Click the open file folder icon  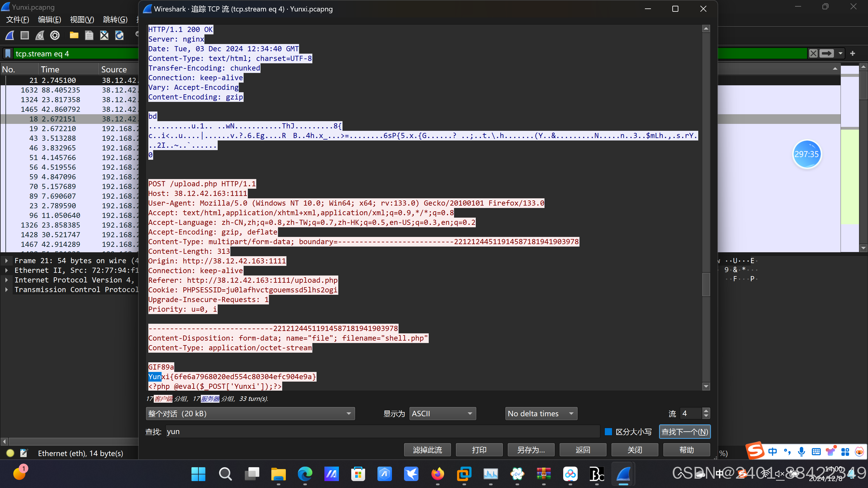(x=74, y=35)
